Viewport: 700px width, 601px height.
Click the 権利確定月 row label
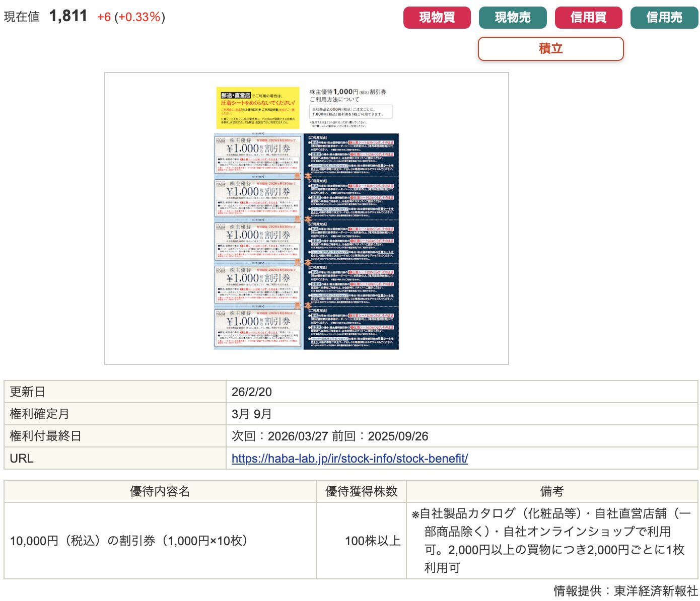pyautogui.click(x=39, y=414)
